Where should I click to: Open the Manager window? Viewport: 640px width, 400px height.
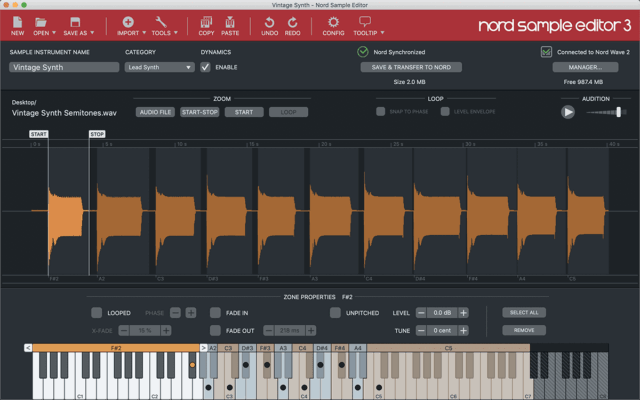(x=585, y=67)
